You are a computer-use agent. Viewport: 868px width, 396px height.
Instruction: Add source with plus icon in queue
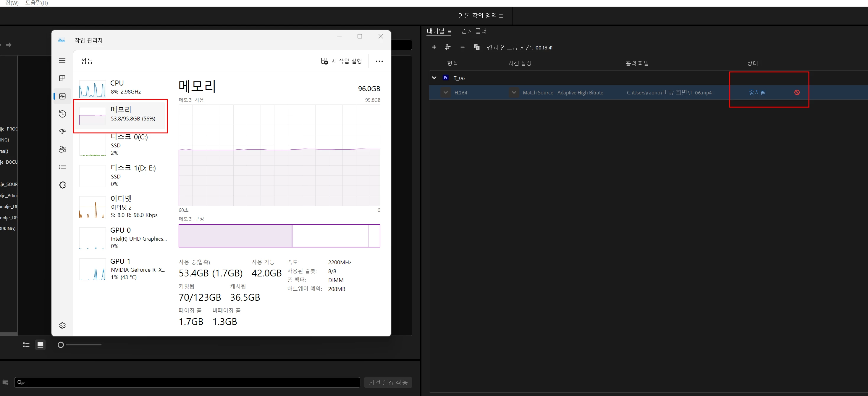(x=434, y=47)
